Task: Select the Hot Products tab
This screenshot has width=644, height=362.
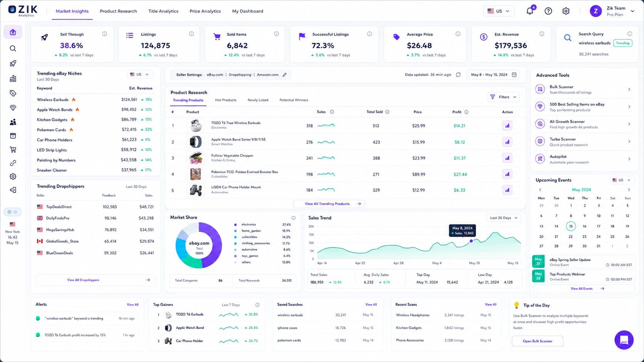Action: click(226, 100)
